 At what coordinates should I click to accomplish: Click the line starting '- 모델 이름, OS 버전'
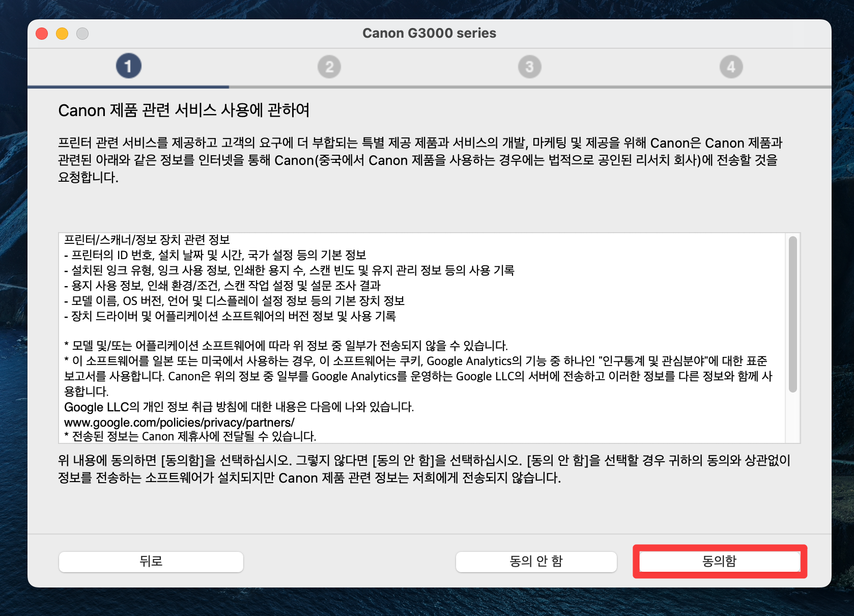coord(234,300)
